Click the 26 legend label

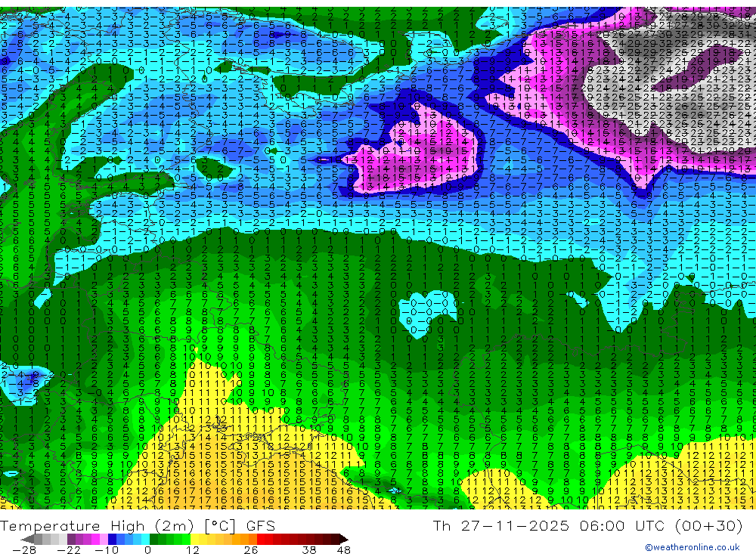tap(251, 550)
